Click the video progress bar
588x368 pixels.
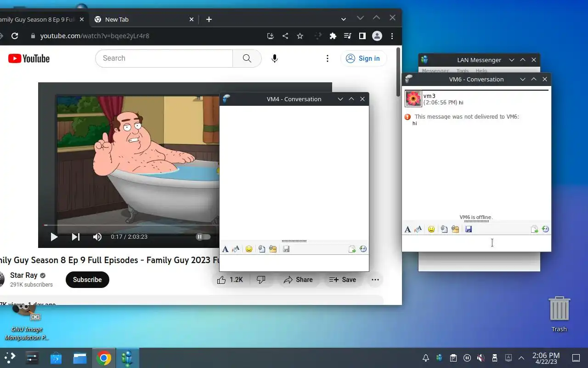[x=132, y=225]
